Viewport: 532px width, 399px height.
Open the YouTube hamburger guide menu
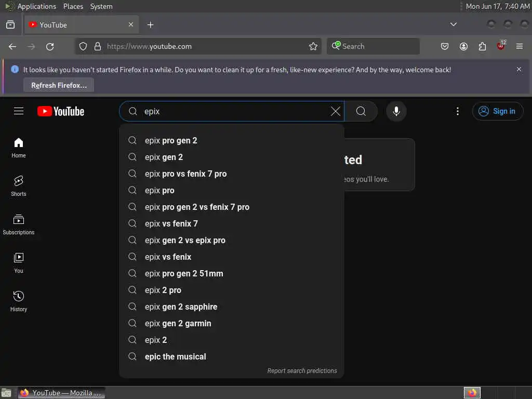[19, 111]
